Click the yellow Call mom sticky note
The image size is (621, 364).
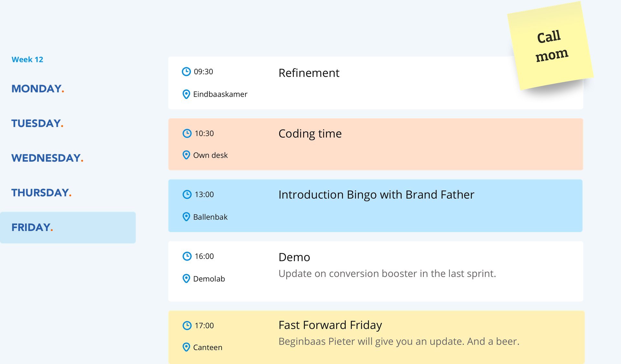pos(550,46)
